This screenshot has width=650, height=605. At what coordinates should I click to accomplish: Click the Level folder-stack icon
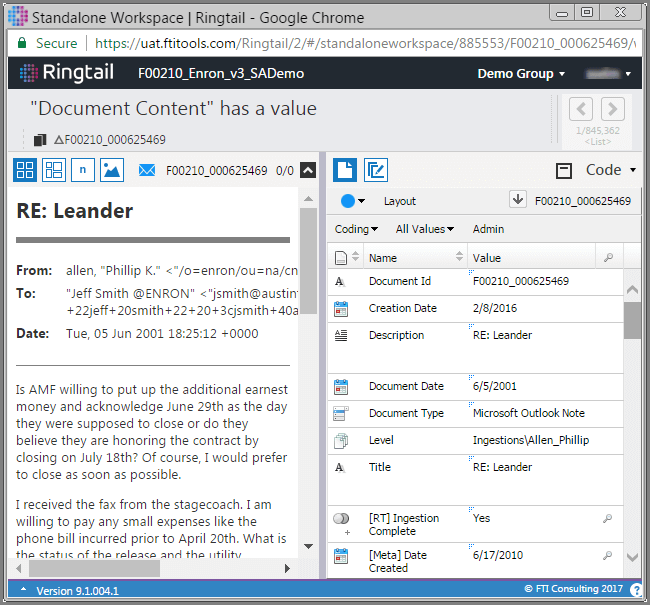coord(341,441)
